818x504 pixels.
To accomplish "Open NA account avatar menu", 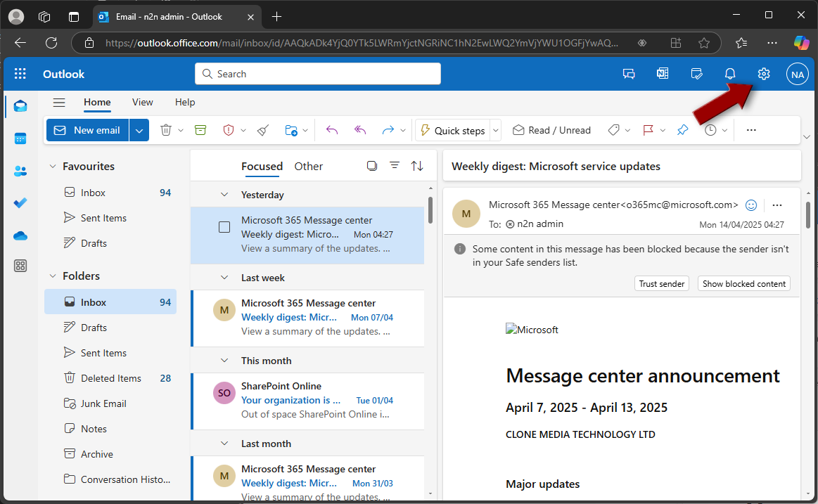I will point(797,75).
